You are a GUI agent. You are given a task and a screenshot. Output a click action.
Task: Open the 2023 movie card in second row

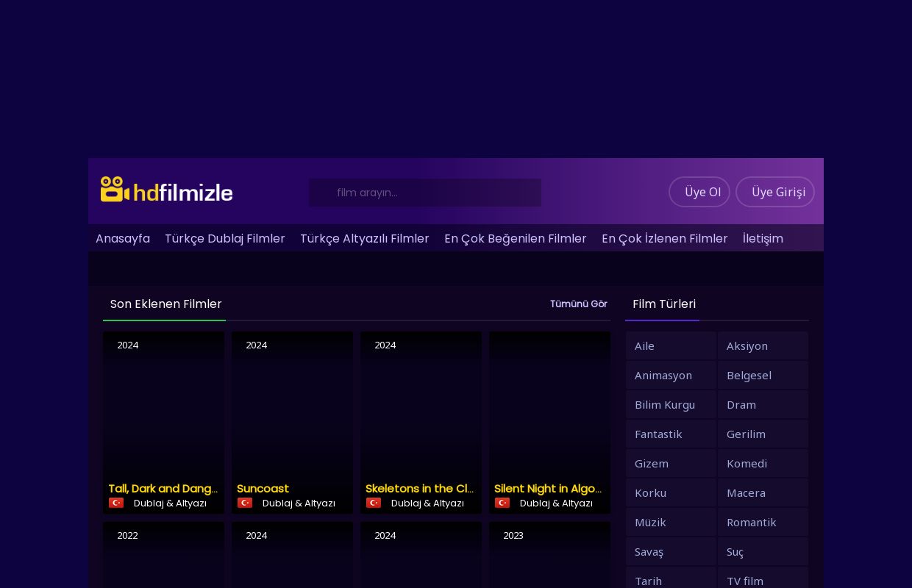tap(549, 555)
